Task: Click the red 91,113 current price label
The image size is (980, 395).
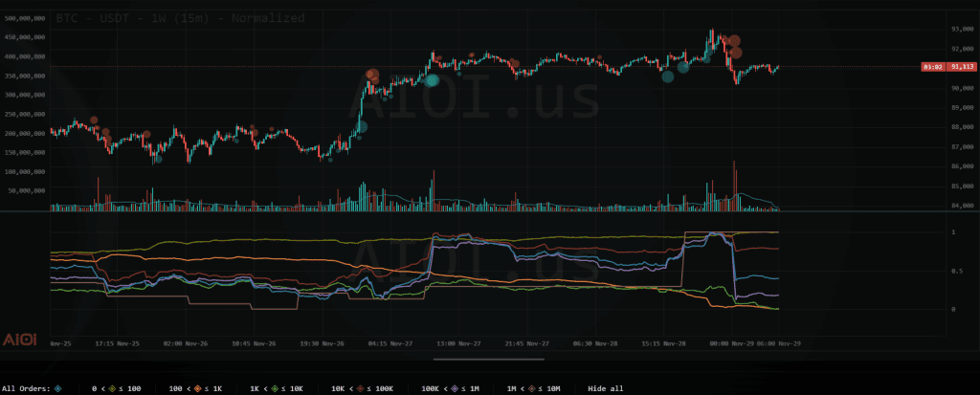Action: (961, 67)
